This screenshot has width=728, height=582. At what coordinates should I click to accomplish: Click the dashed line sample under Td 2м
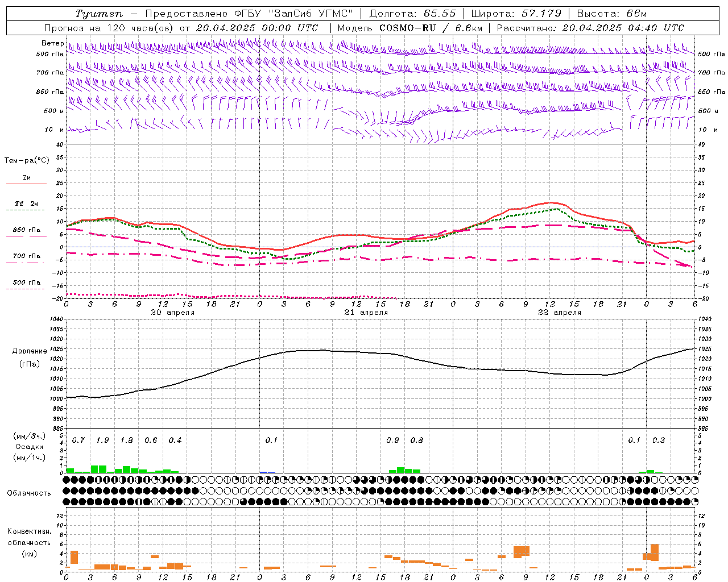pos(26,210)
